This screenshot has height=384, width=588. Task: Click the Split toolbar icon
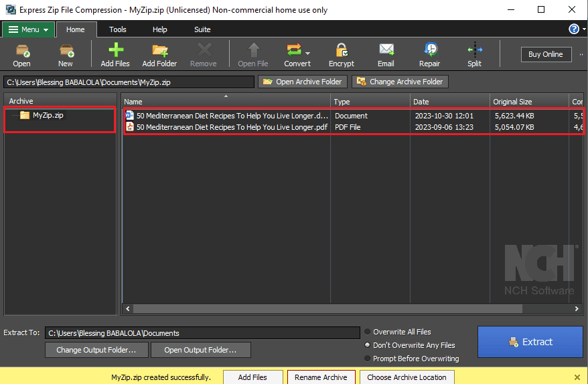click(x=474, y=55)
